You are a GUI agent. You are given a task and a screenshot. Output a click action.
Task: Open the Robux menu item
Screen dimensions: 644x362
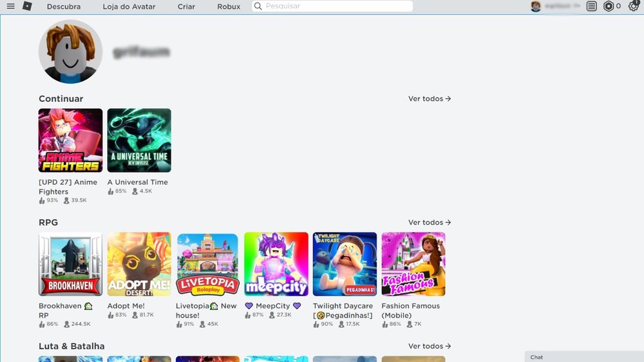[x=229, y=6]
